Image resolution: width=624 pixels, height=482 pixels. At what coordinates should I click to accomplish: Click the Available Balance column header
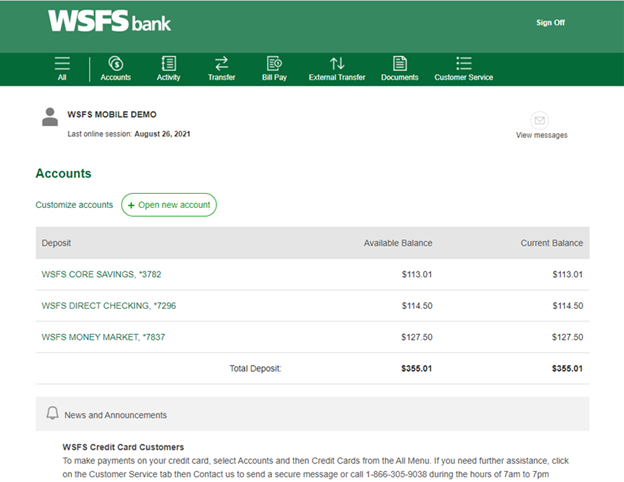click(398, 243)
